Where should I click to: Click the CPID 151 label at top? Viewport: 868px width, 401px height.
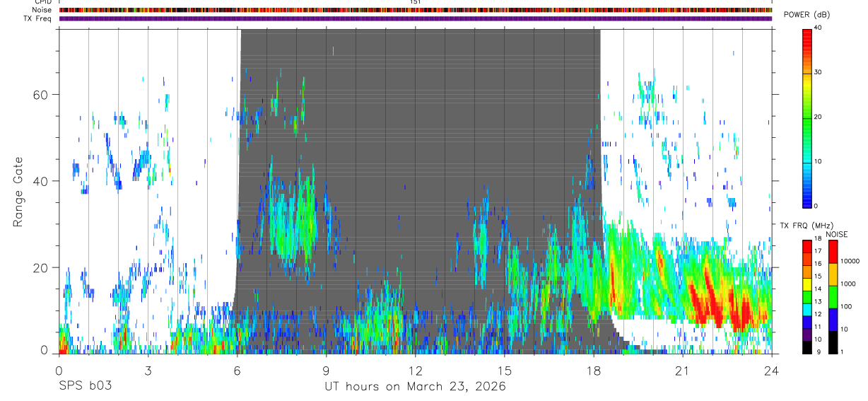(x=415, y=2)
